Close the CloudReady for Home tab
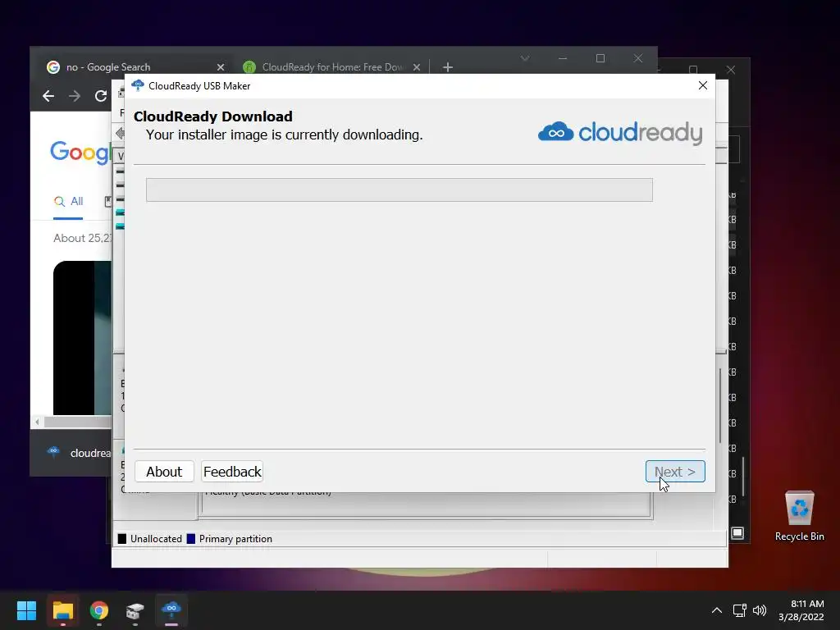The height and width of the screenshot is (630, 840). coord(417,67)
